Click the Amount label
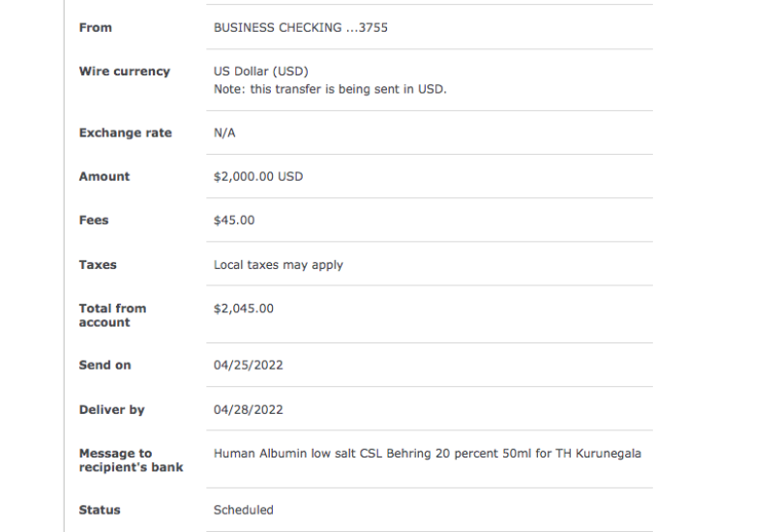 click(104, 177)
